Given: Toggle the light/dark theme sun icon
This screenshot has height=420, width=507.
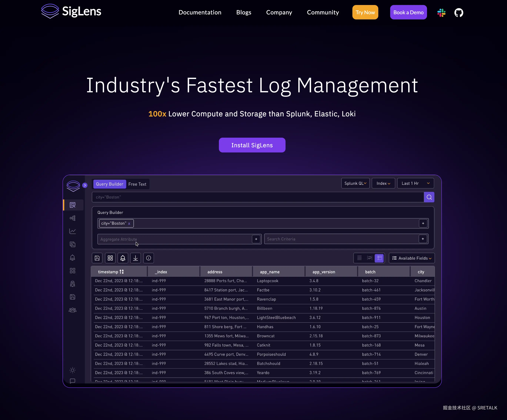Looking at the screenshot, I should (72, 370).
